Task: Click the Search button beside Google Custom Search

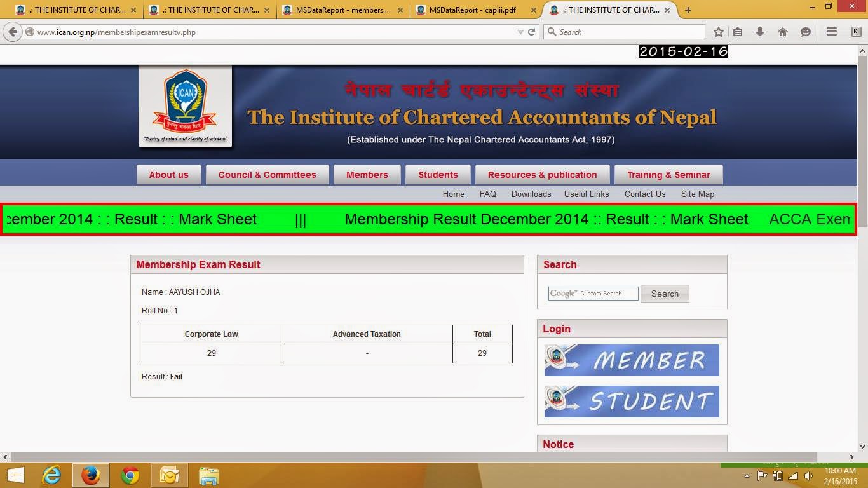Action: point(665,294)
